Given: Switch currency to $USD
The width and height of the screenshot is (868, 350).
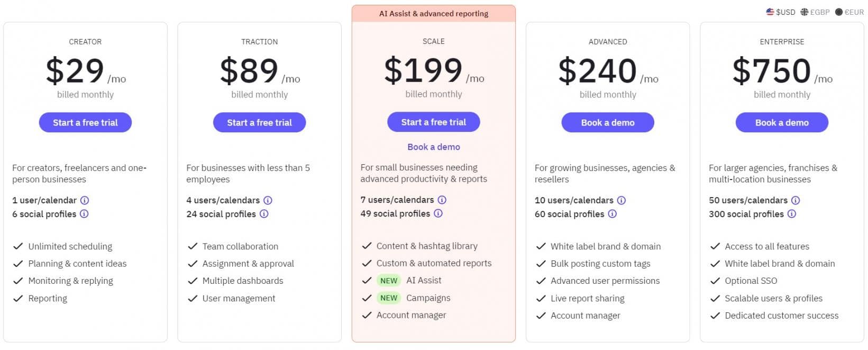Looking at the screenshot, I should pos(781,12).
